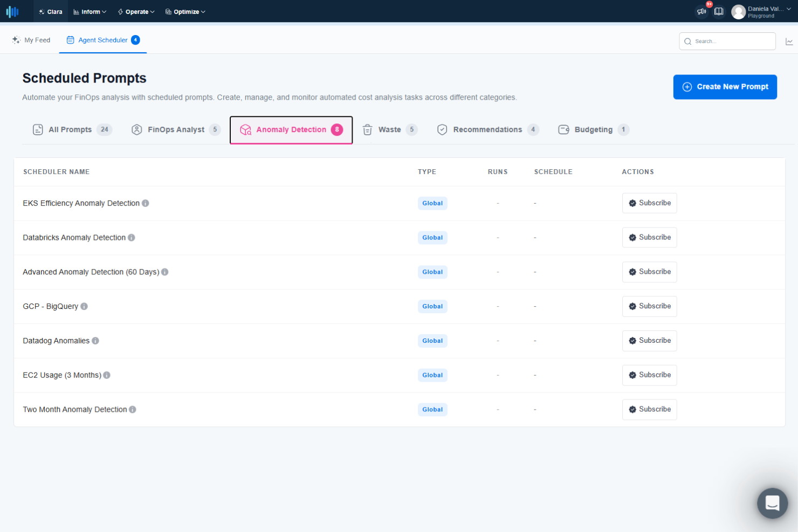Show the All Prompts category
Screen dimensions: 798x532
72,129
